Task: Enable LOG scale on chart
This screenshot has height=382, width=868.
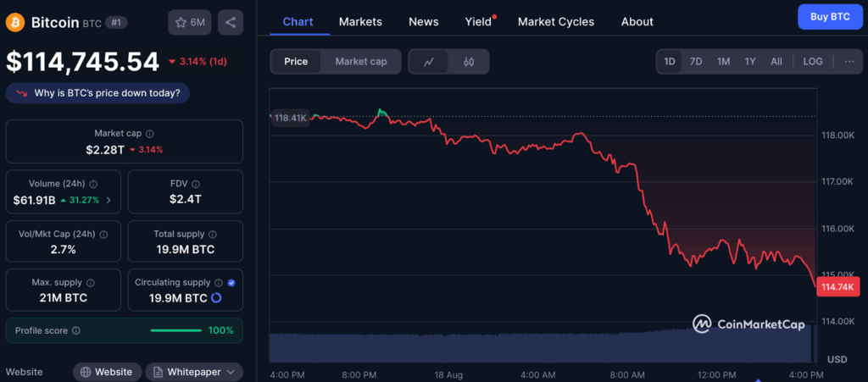Action: [812, 62]
